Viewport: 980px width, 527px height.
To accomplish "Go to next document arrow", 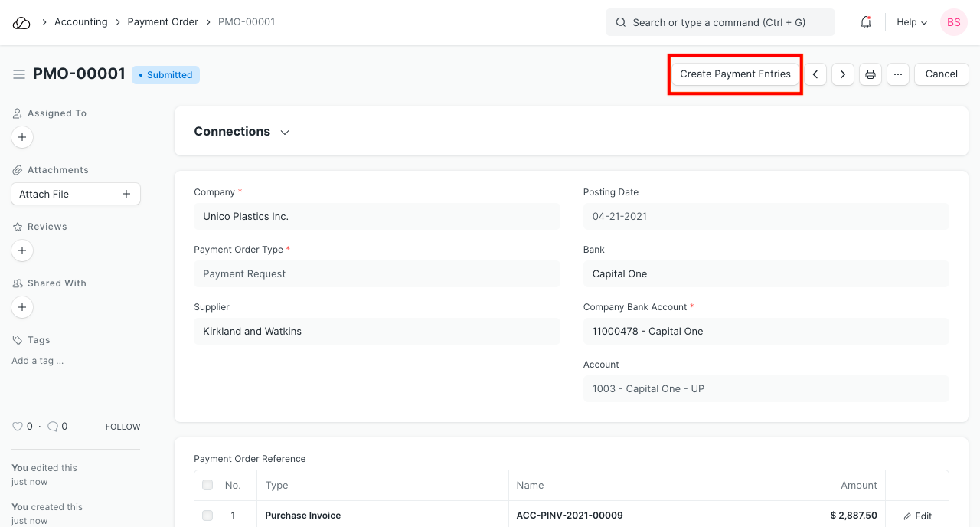I will pos(843,74).
